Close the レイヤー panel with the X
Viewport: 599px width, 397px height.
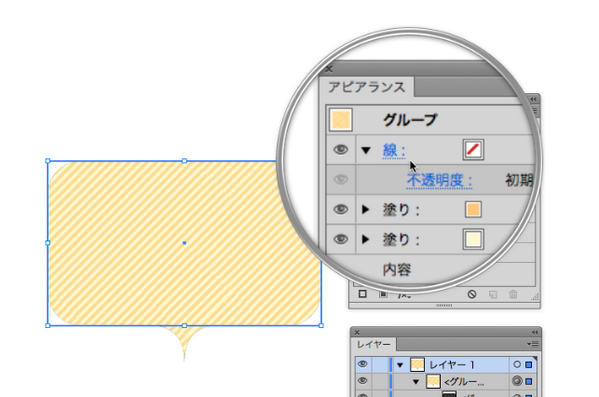[x=357, y=332]
